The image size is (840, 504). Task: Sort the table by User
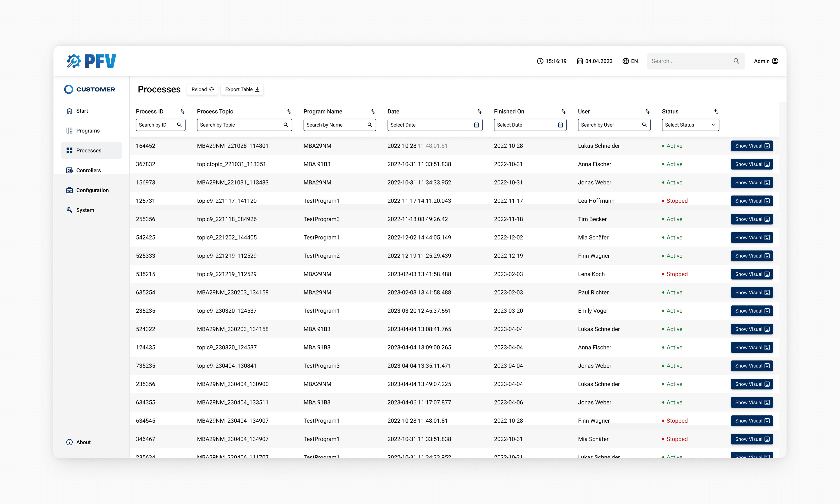click(x=647, y=111)
